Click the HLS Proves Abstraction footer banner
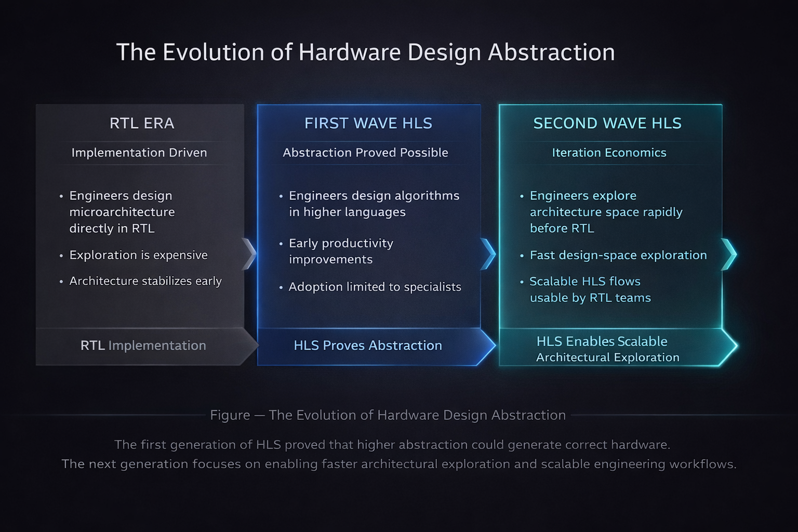Viewport: 798px width, 532px height. pos(368,345)
